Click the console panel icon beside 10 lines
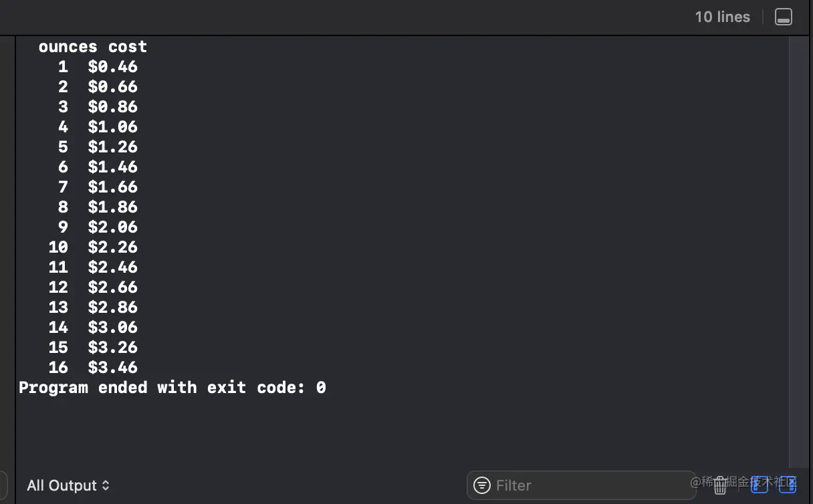 click(784, 17)
